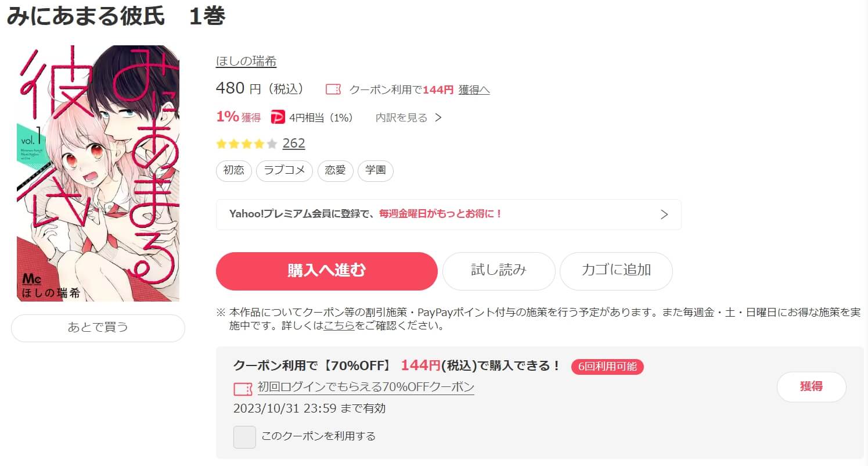The height and width of the screenshot is (466, 868).
Task: Click the coupon icon next to the 初回ログイン text
Action: click(x=243, y=388)
